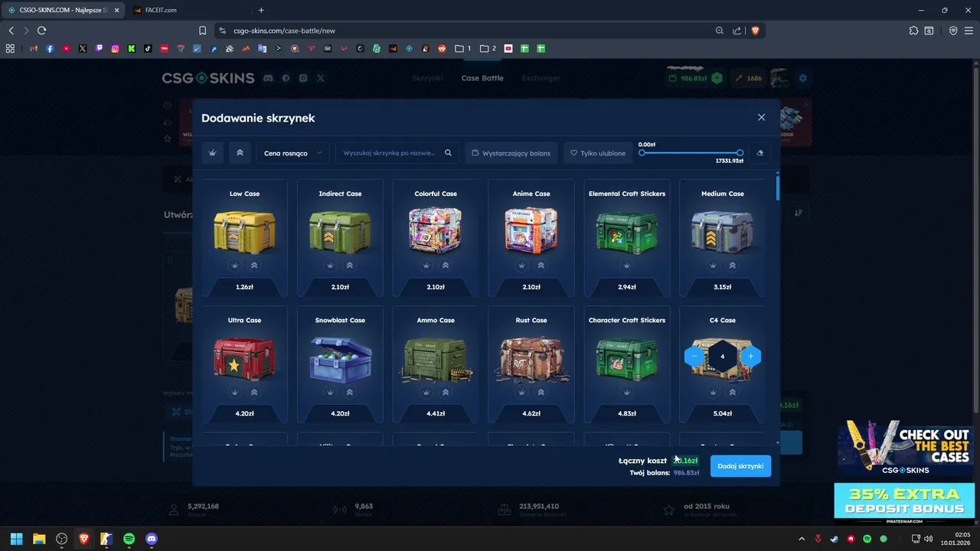This screenshot has width=980, height=551.
Task: Open the Discord icon in site header
Action: point(268,78)
